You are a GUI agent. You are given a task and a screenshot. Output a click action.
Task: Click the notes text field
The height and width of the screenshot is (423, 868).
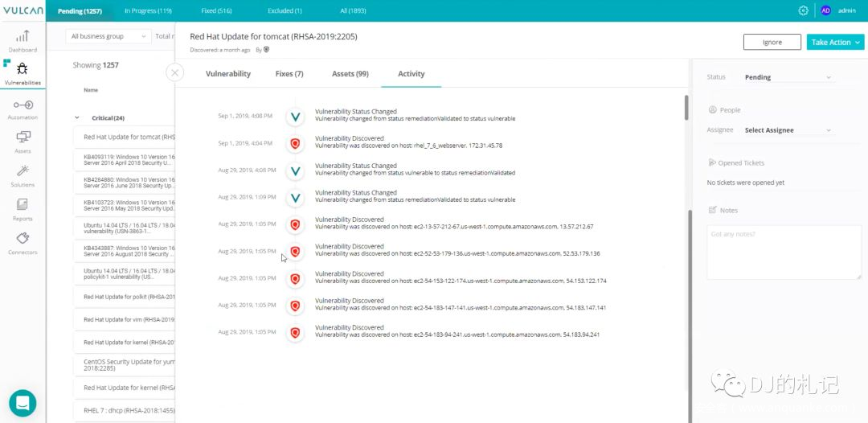[784, 252]
